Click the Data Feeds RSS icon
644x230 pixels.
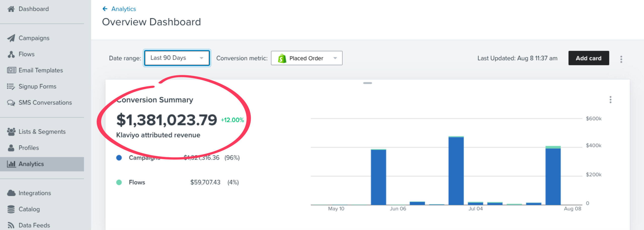pos(11,225)
